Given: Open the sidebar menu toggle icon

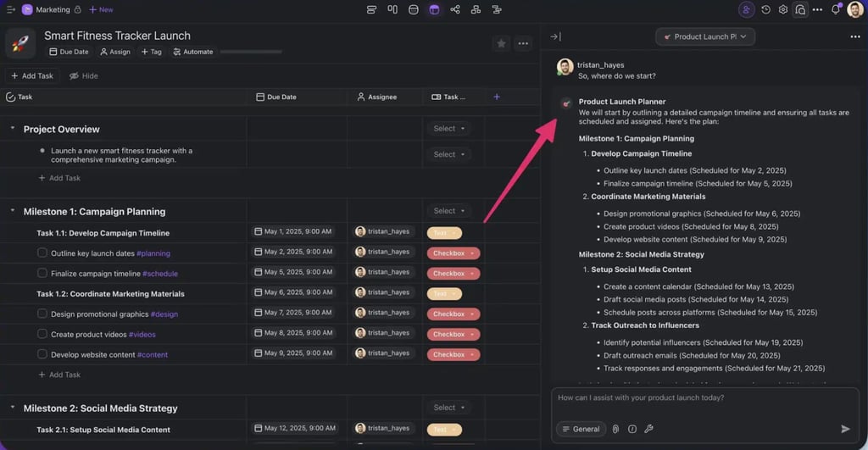Looking at the screenshot, I should pyautogui.click(x=10, y=9).
